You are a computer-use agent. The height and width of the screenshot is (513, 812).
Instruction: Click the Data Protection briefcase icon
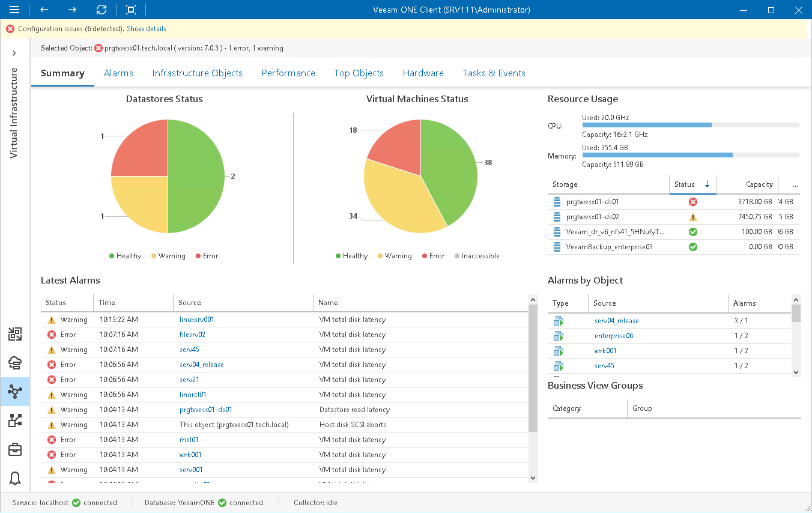[x=14, y=449]
